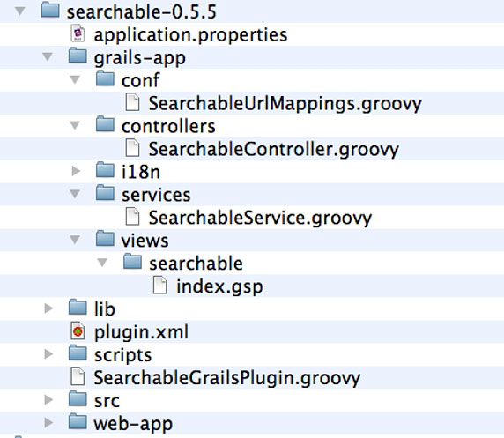This screenshot has width=504, height=438.
Task: Collapse the views folder
Action: click(75, 240)
